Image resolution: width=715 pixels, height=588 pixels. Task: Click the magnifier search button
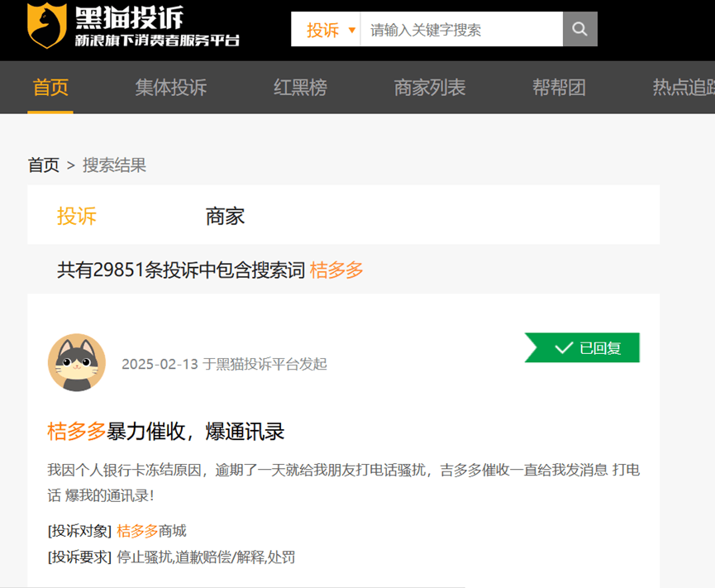tap(579, 29)
